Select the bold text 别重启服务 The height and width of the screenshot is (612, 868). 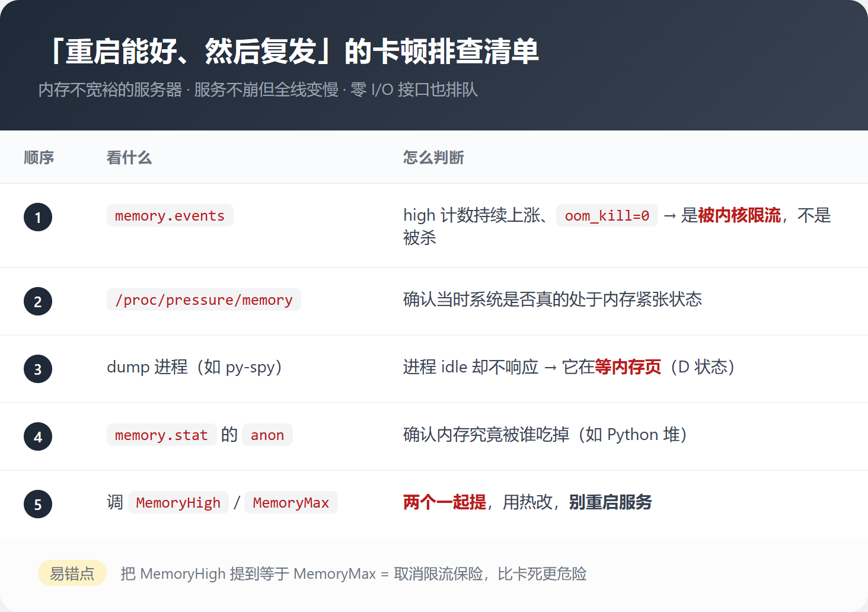click(x=610, y=502)
